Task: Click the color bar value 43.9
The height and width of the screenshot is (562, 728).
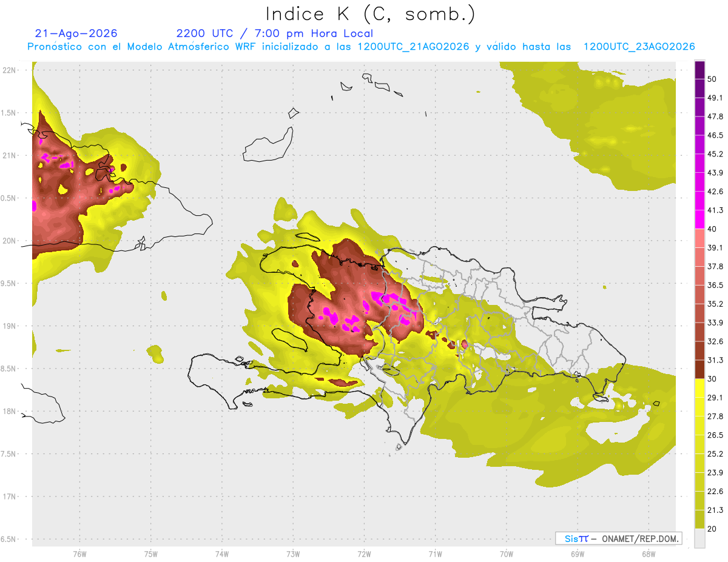Action: coord(715,173)
